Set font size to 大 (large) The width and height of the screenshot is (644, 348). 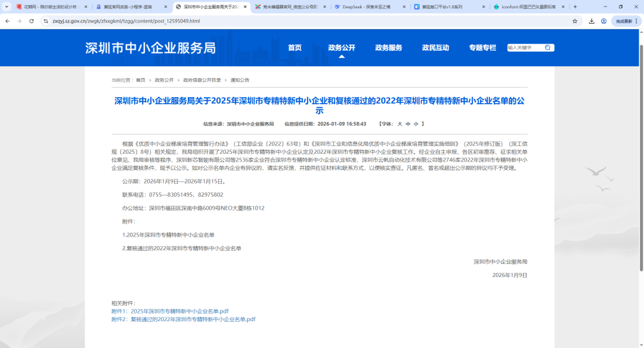click(x=400, y=124)
